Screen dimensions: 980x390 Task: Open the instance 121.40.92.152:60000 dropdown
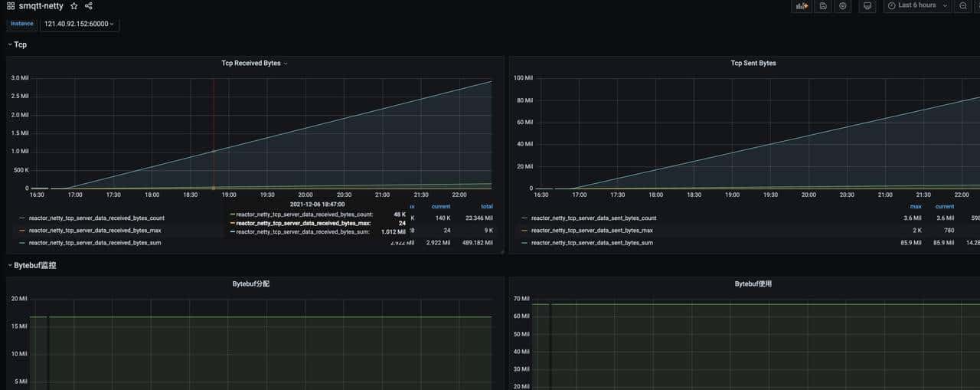80,24
